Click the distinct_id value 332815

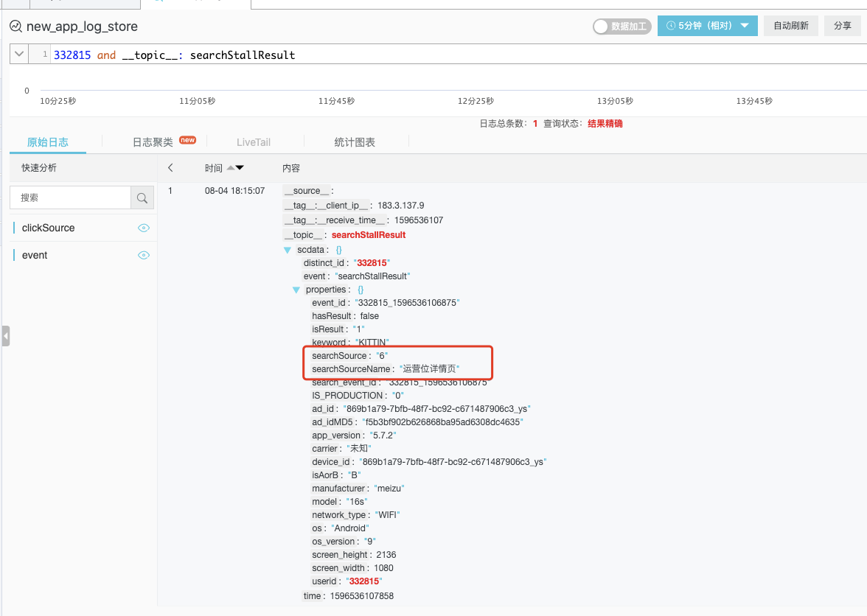coord(372,263)
